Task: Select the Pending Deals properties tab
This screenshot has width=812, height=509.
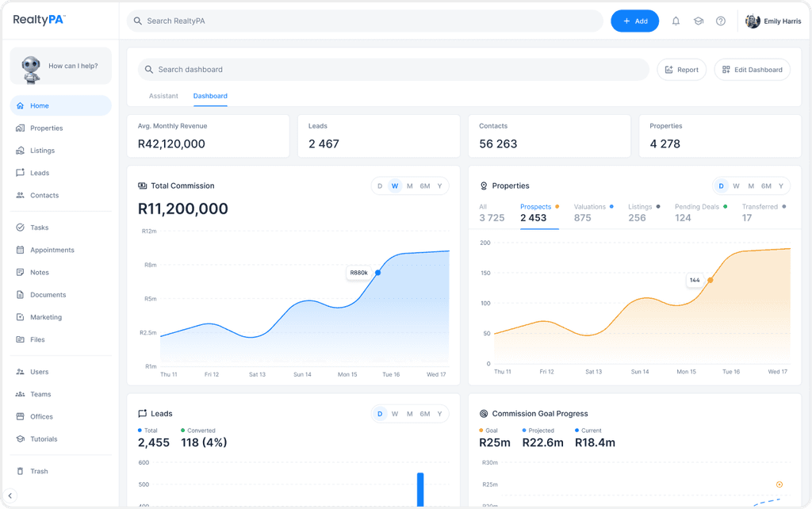Action: point(701,212)
